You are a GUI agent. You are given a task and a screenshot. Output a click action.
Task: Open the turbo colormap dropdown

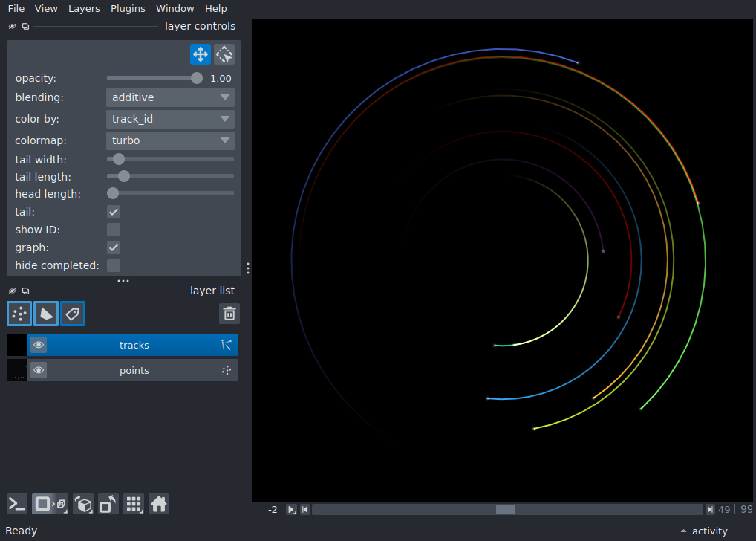[x=170, y=140]
